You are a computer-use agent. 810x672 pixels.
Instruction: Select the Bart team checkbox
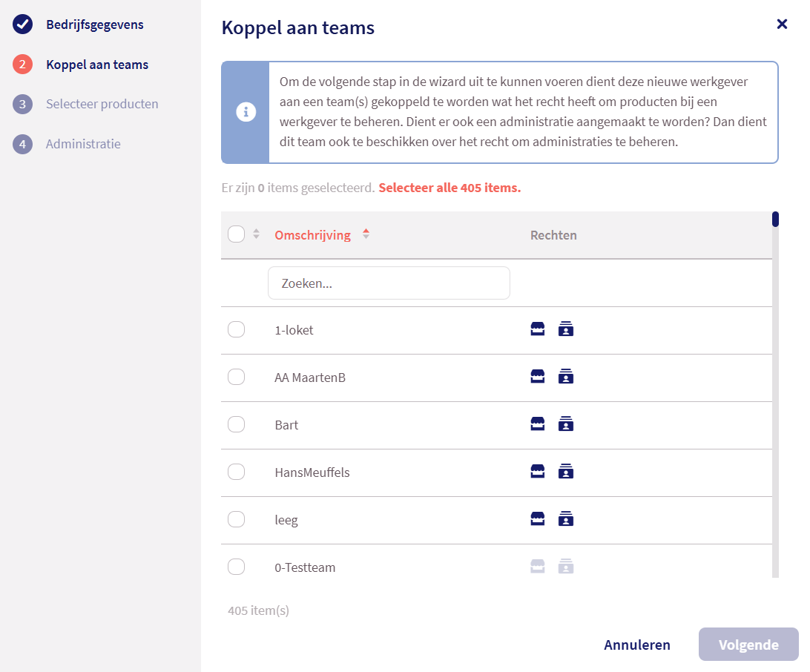coord(236,425)
